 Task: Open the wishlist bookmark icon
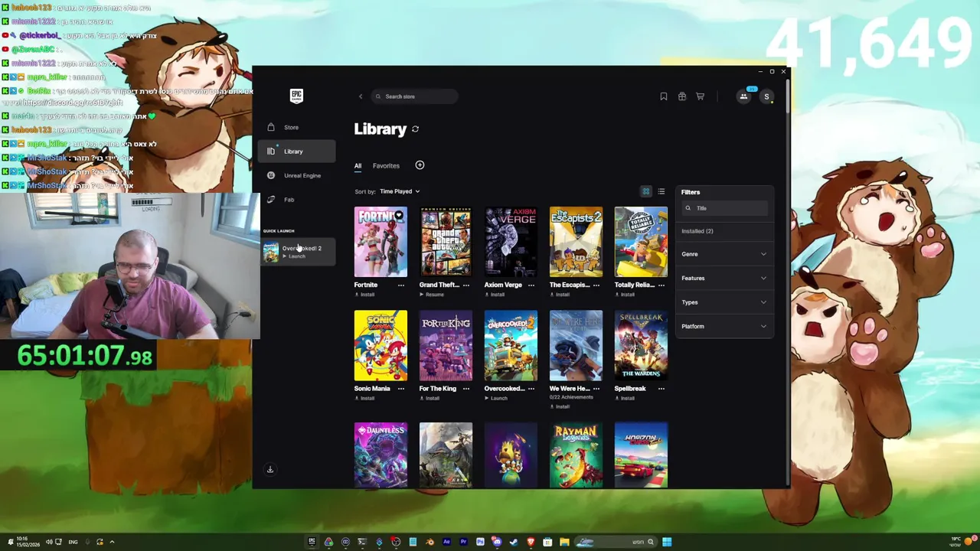click(664, 96)
